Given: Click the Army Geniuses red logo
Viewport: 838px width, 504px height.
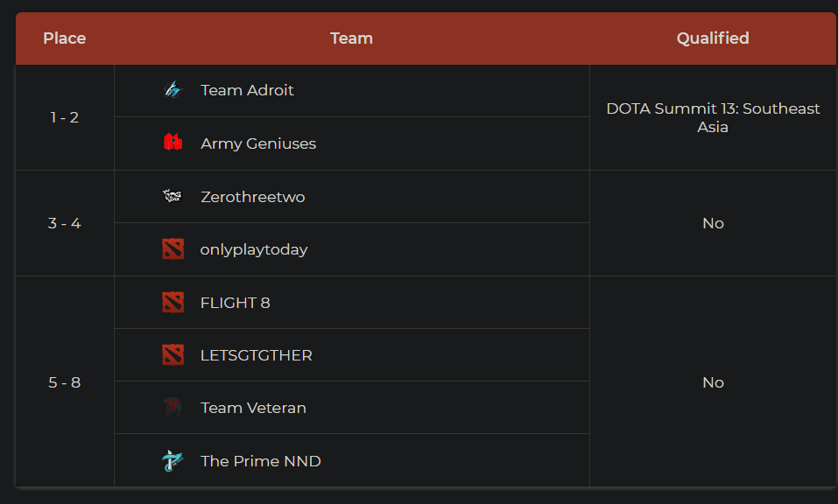Looking at the screenshot, I should coord(173,143).
